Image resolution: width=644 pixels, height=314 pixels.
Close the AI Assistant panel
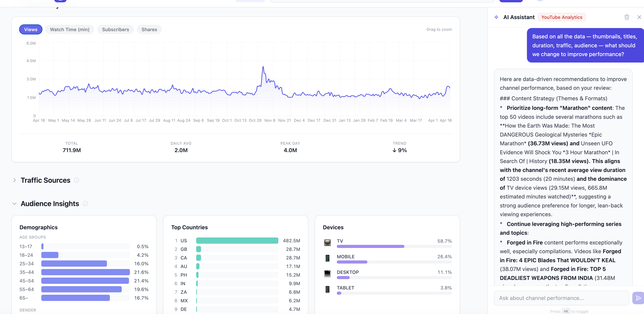point(639,17)
